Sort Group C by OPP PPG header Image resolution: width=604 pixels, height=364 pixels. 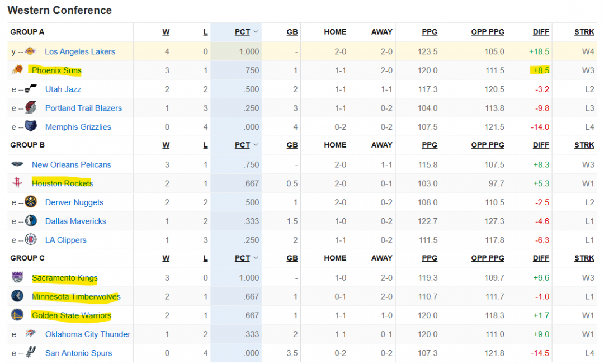click(488, 258)
